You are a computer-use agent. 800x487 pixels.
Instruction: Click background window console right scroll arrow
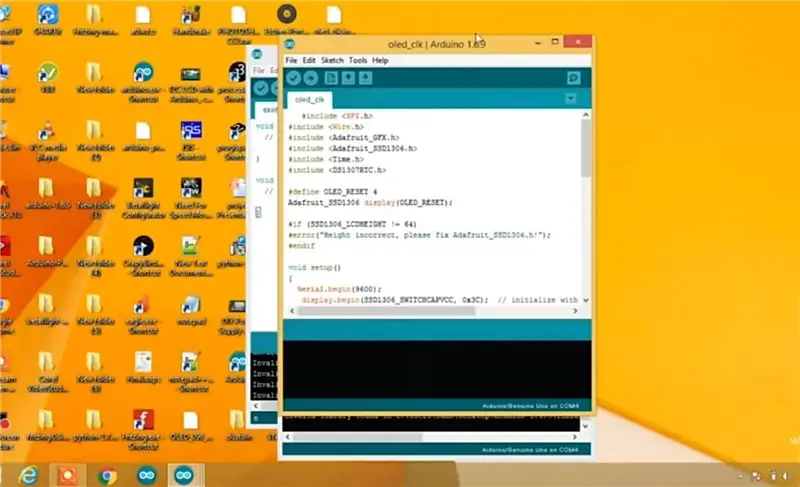tap(574, 437)
